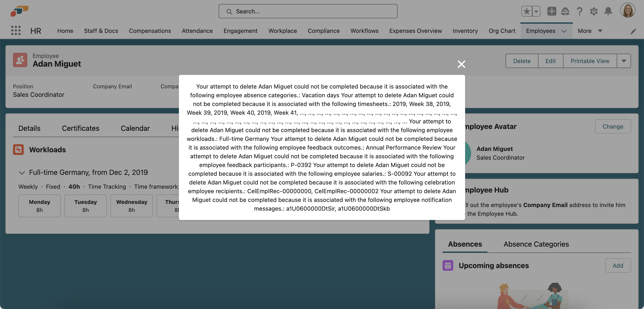Open the App Launcher grid icon
This screenshot has height=309, width=644.
tap(16, 30)
